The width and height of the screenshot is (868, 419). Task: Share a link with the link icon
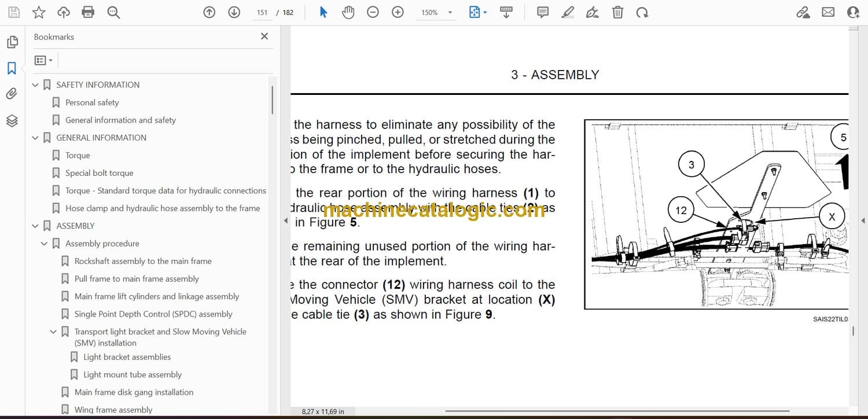(x=803, y=12)
